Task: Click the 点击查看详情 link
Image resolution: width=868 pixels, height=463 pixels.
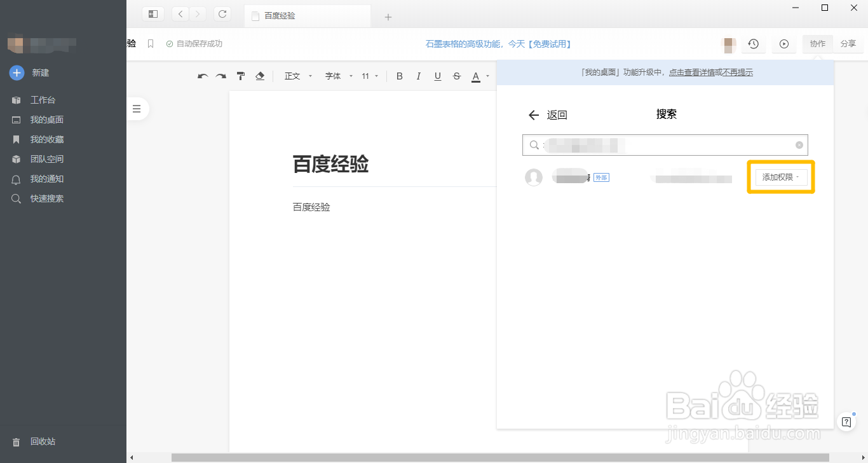Action: click(691, 73)
